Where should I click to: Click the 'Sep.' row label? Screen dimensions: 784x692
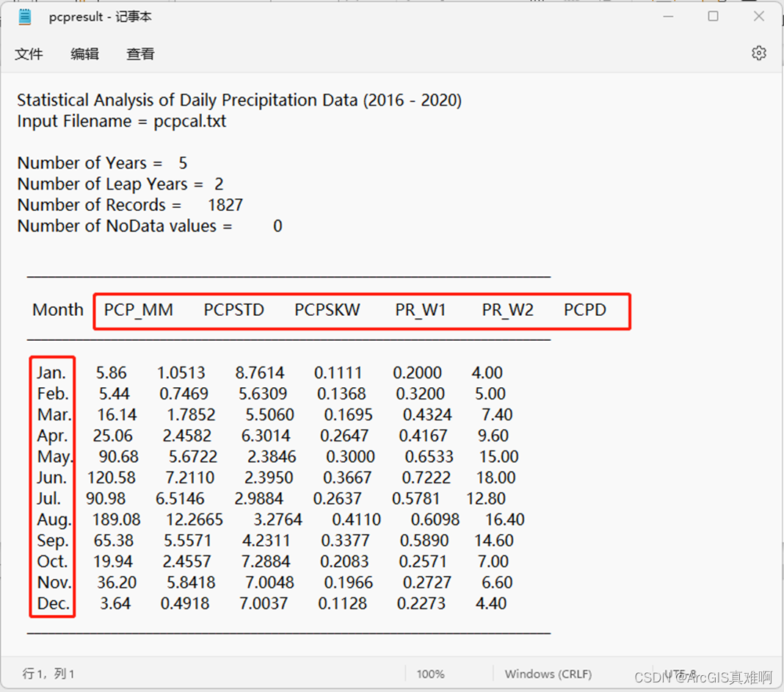coord(53,541)
